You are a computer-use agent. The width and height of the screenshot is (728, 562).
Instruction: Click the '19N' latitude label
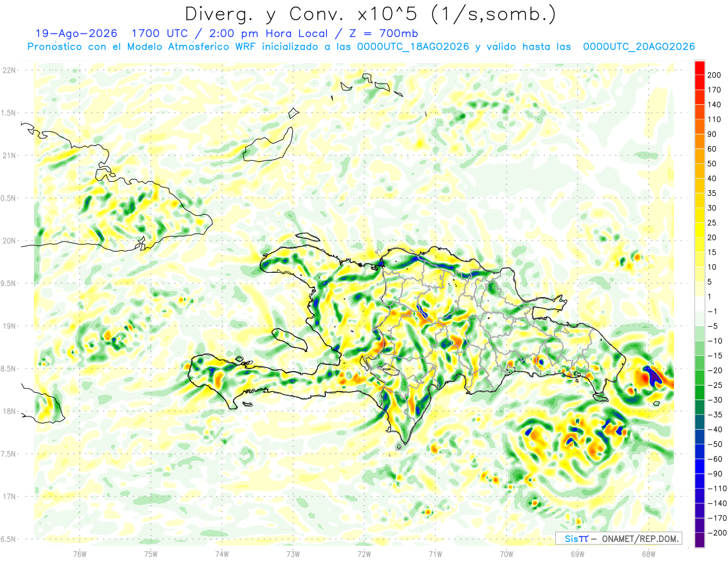pyautogui.click(x=9, y=326)
